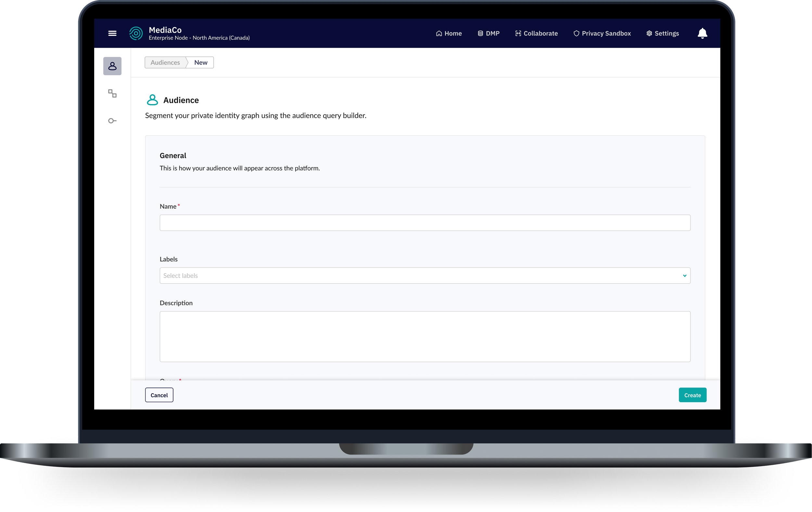Viewport: 812px width, 512px height.
Task: Open the Collaborate menu item
Action: coord(537,33)
